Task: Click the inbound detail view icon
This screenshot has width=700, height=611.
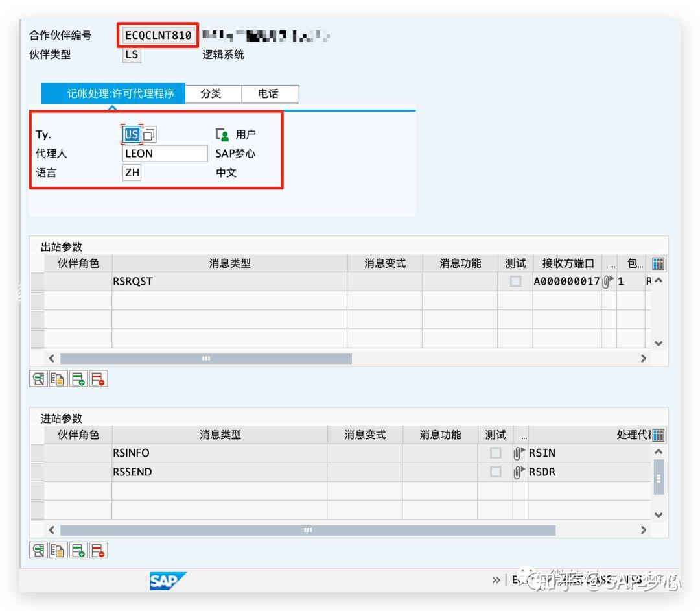Action: coord(38,550)
